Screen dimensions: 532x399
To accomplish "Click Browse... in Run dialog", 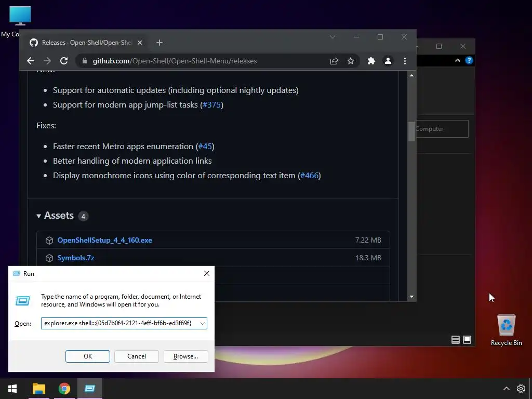I will tap(185, 356).
